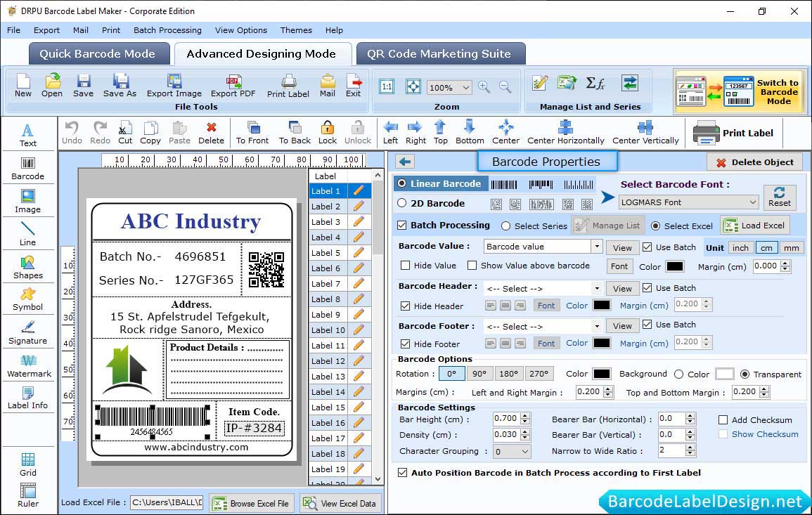Open the Shapes tool
The height and width of the screenshot is (515, 812).
pos(28,267)
